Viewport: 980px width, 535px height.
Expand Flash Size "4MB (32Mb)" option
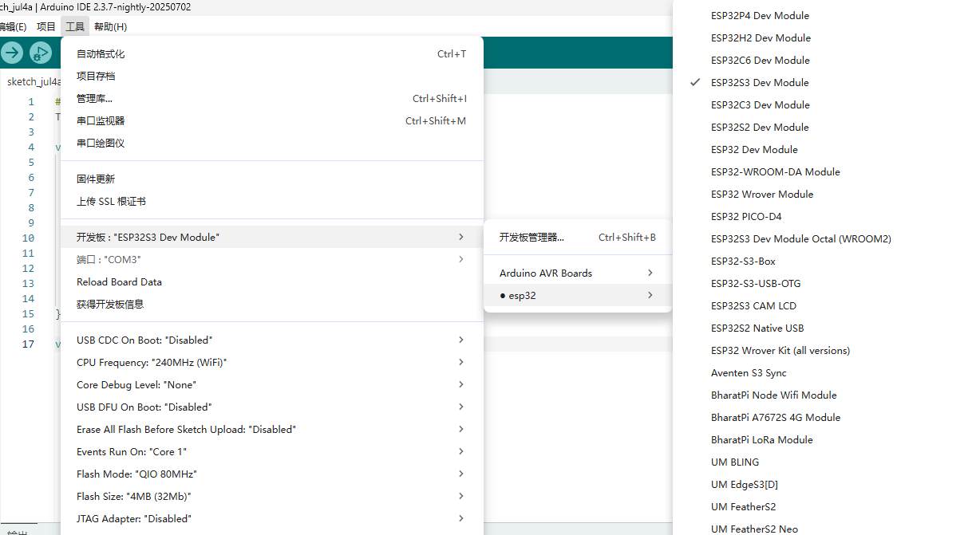pyautogui.click(x=272, y=497)
